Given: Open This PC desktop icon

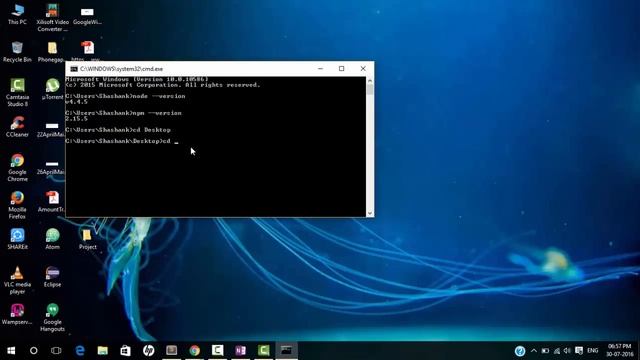Looking at the screenshot, I should [x=17, y=15].
